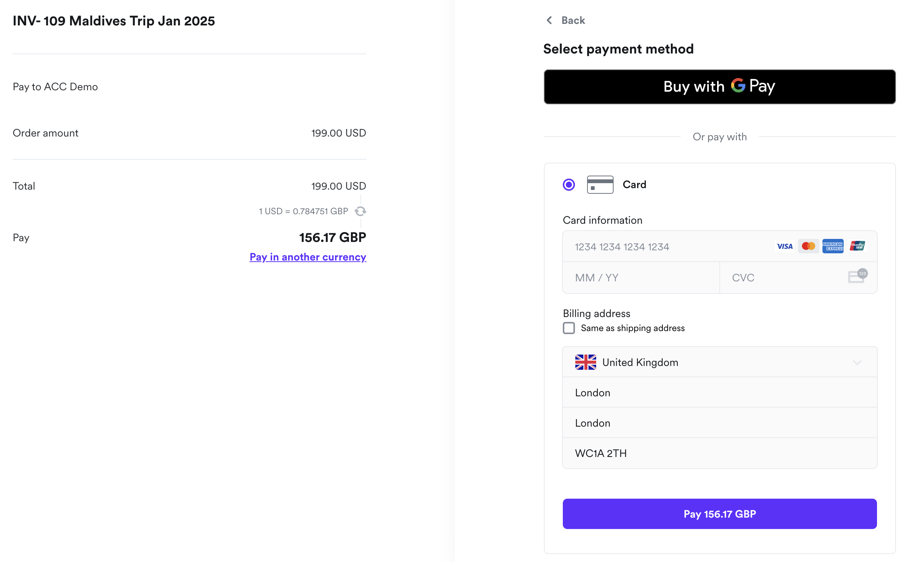Click the American Express icon

point(833,246)
